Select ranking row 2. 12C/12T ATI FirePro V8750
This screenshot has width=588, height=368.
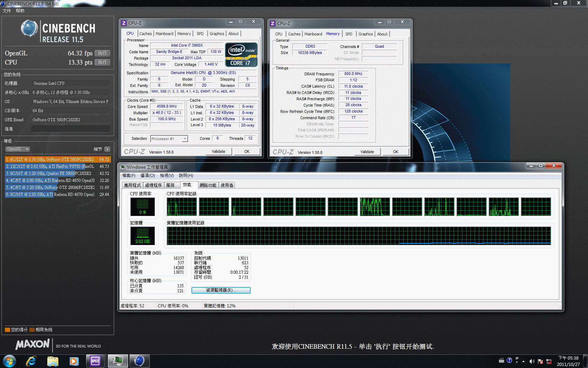57,166
